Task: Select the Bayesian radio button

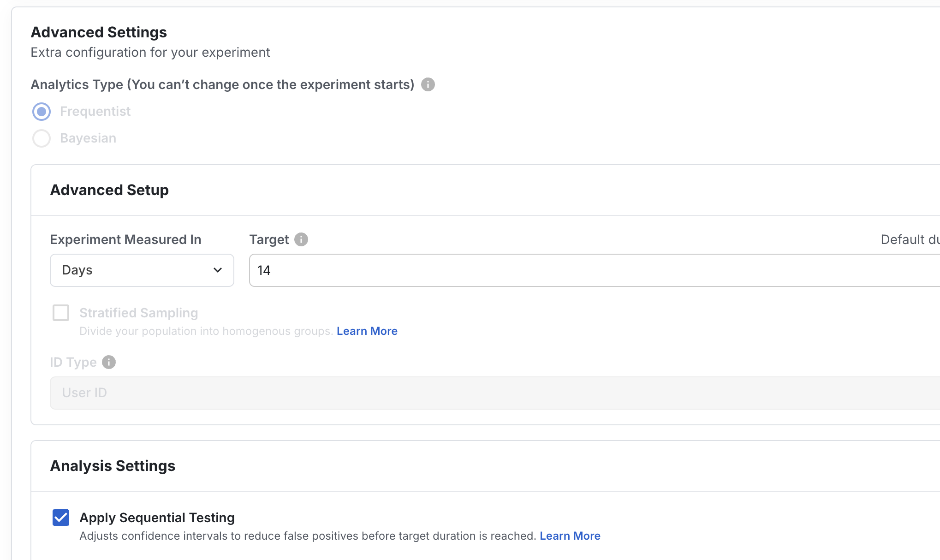Action: click(x=41, y=138)
